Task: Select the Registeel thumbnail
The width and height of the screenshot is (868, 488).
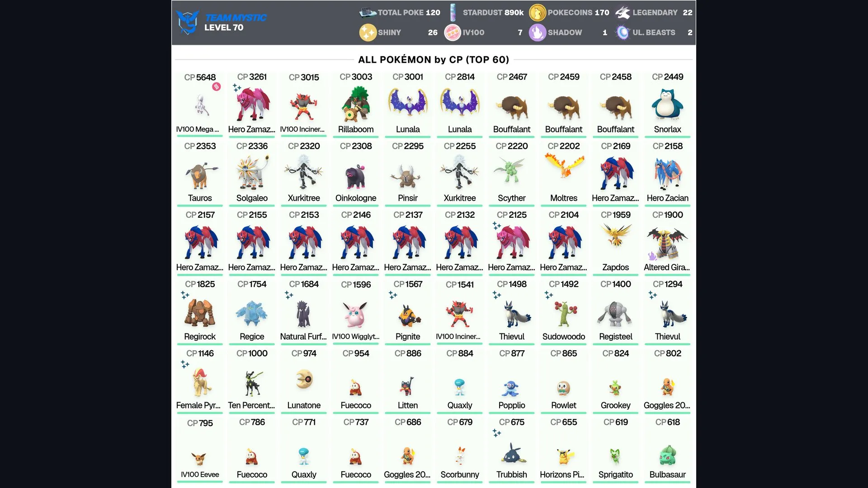Action: point(615,314)
